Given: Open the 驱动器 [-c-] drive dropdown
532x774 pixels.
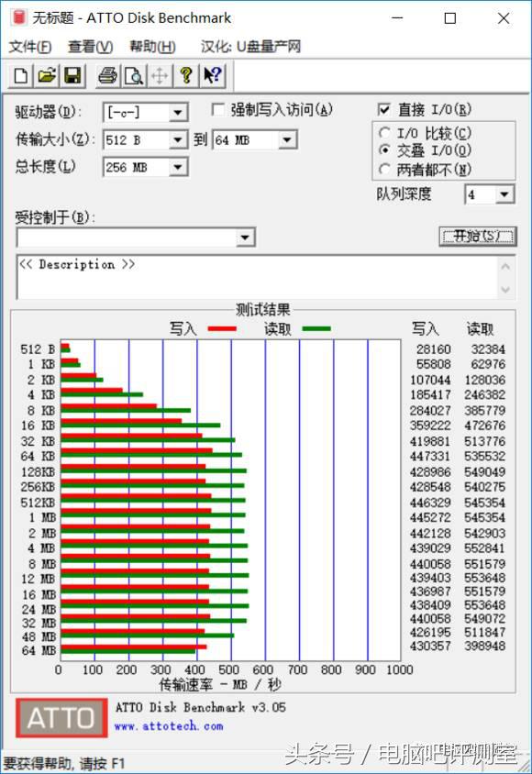Looking at the screenshot, I should coord(178,113).
